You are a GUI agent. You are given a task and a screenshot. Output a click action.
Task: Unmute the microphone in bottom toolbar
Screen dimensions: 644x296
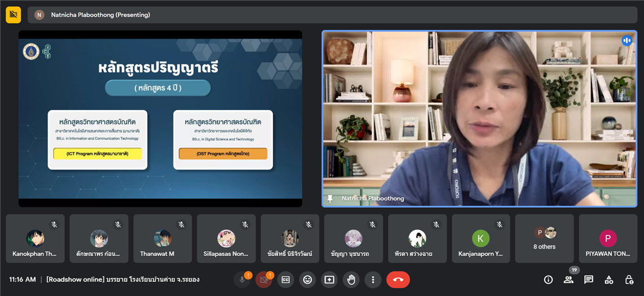coord(242,280)
